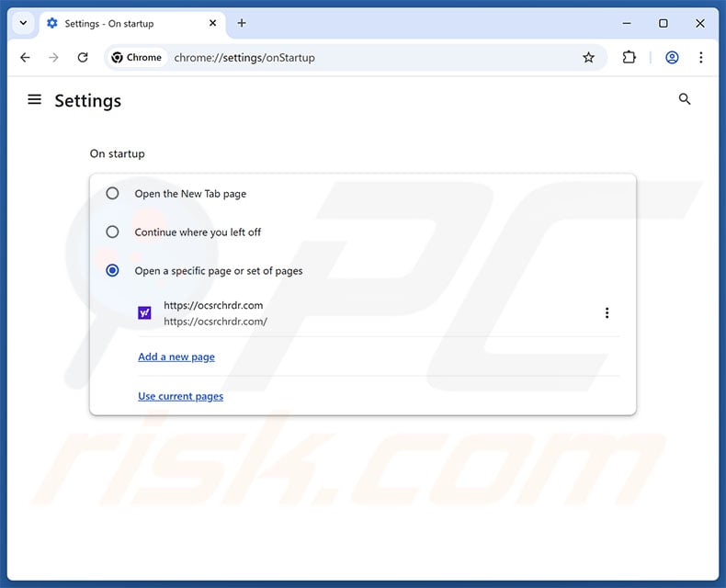The height and width of the screenshot is (588, 726).
Task: Close the Settings - On startup tab
Action: point(212,23)
